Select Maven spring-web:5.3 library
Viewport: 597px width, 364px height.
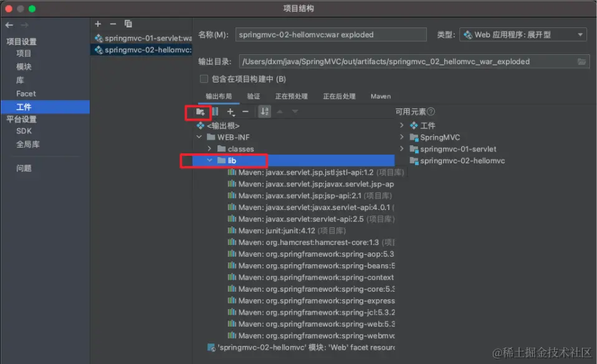tap(311, 324)
